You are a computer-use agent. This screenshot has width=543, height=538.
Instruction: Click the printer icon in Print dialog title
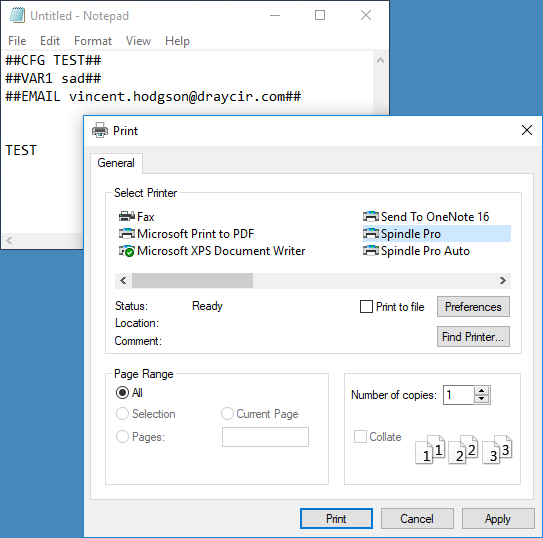[100, 131]
